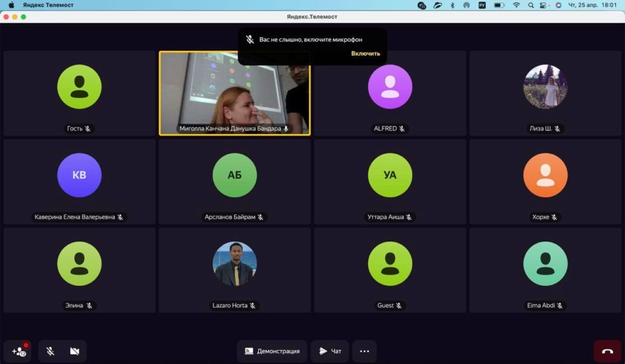Open Wi-Fi status in menu bar
The width and height of the screenshot is (625, 364).
tap(516, 5)
